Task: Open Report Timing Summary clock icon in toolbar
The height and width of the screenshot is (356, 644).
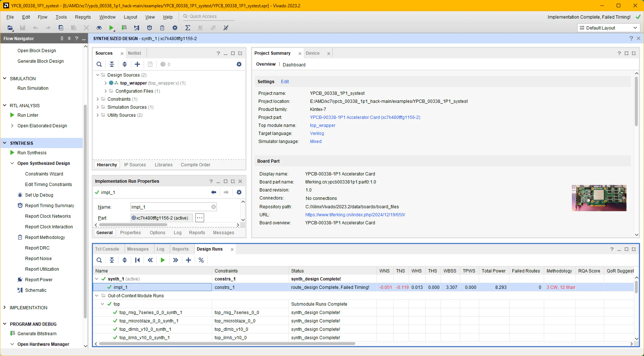Action: tap(149, 28)
